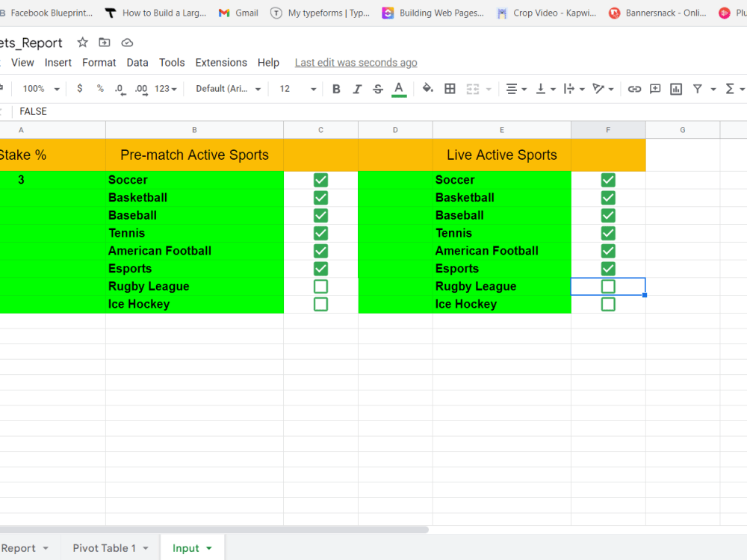Move document using the folder icon
Viewport: 747px width, 560px height.
point(105,43)
